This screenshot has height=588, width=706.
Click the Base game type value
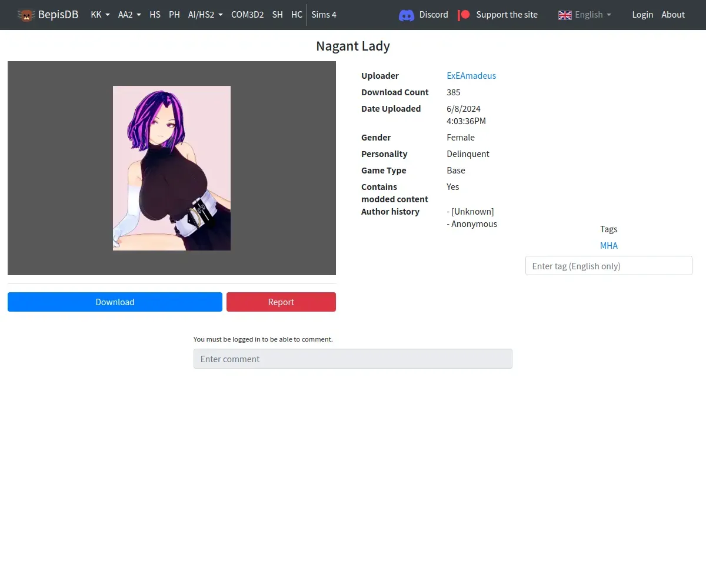tap(456, 171)
